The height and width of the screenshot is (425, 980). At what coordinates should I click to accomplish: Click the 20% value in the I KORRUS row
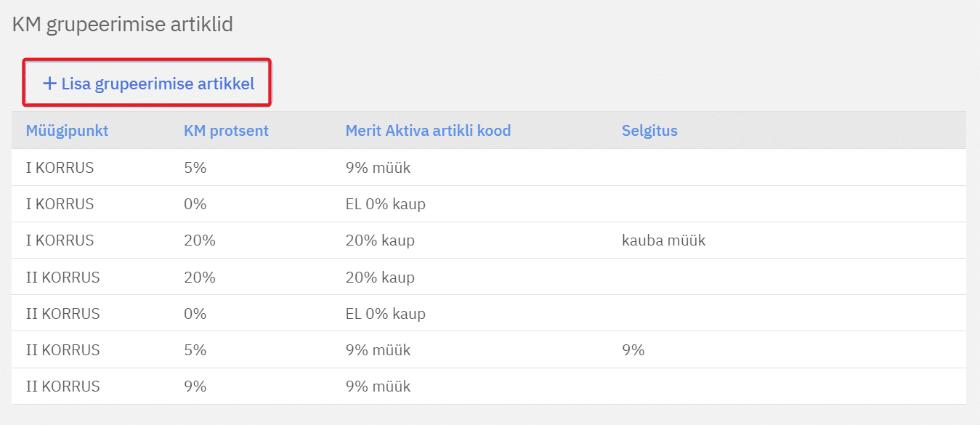(x=200, y=240)
